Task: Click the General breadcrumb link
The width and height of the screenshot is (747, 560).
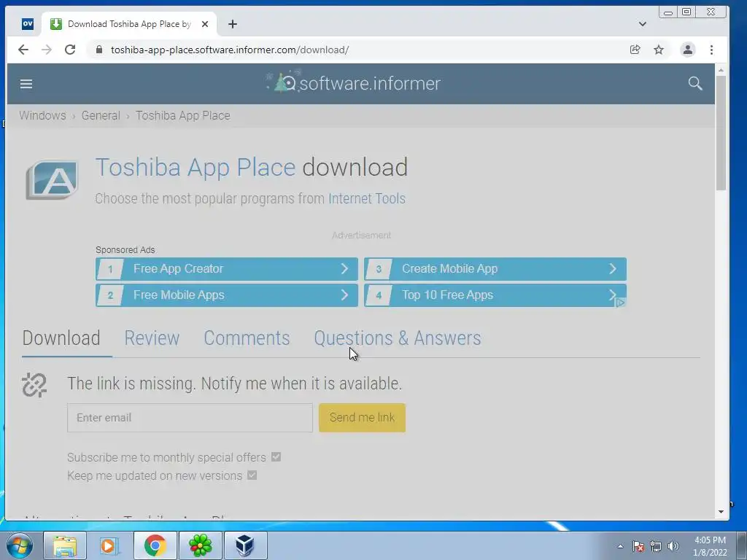Action: 101,116
